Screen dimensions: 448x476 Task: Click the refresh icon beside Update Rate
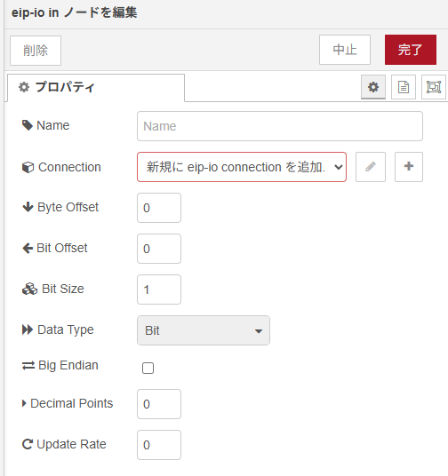pos(28,444)
